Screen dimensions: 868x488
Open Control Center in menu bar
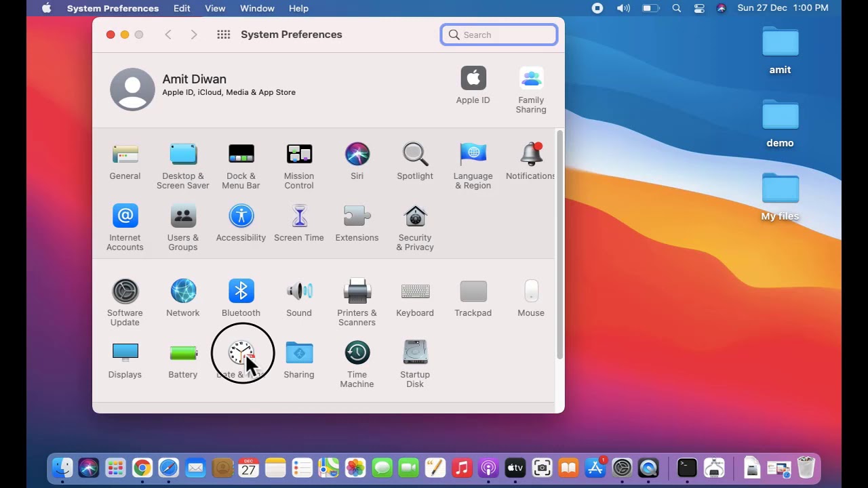(699, 8)
